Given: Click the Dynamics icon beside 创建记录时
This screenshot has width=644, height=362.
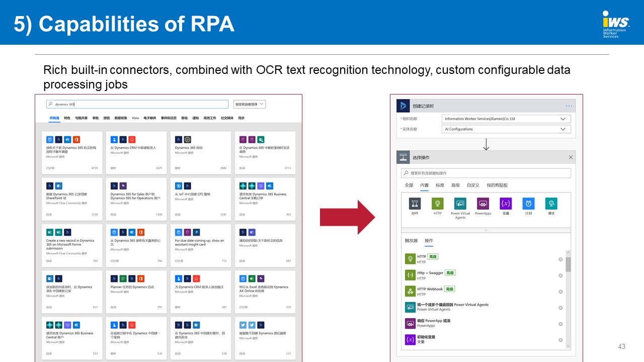Looking at the screenshot, I should 403,106.
